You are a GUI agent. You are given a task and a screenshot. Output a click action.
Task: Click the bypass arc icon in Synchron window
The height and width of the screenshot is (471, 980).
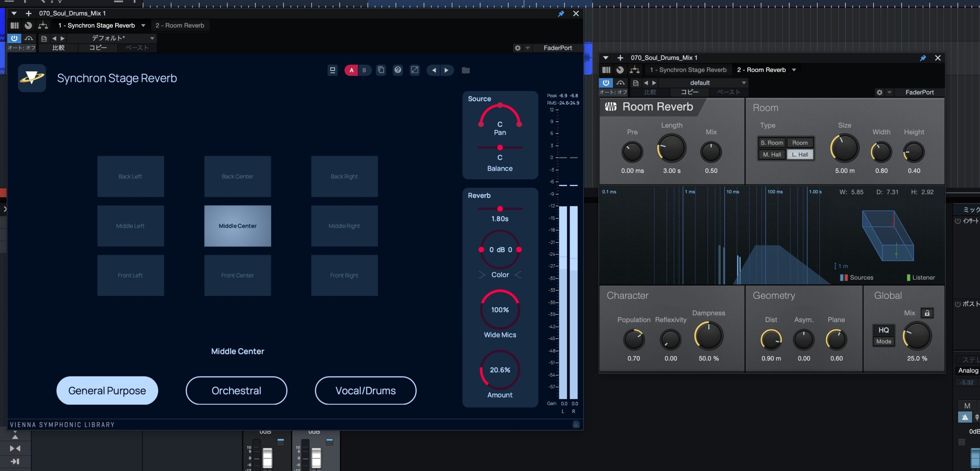pos(29,38)
